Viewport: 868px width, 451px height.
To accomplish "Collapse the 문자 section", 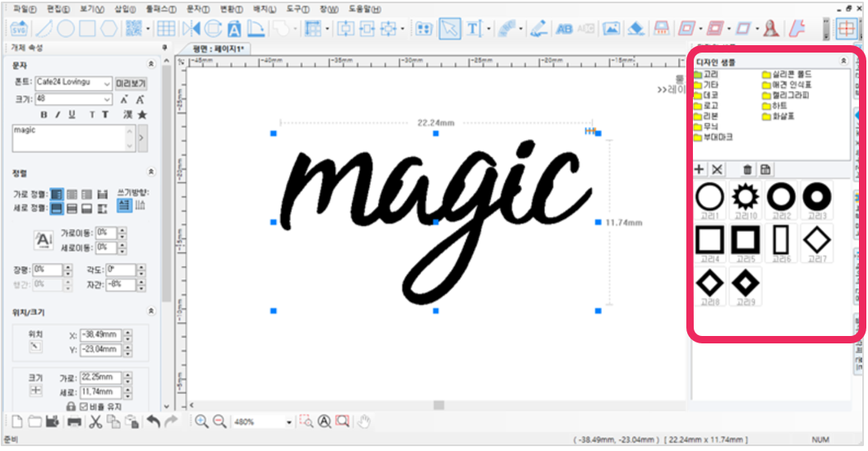I will pos(150,65).
